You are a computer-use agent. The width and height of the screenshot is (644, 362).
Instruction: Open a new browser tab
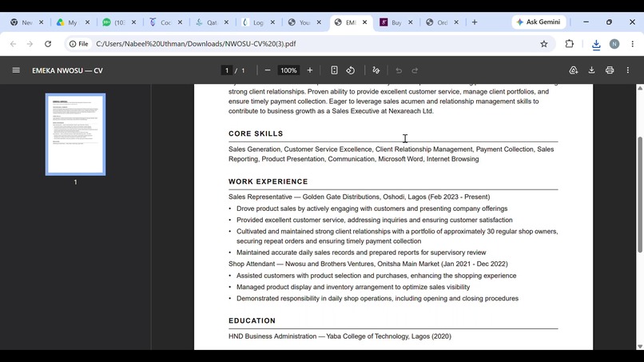(475, 22)
